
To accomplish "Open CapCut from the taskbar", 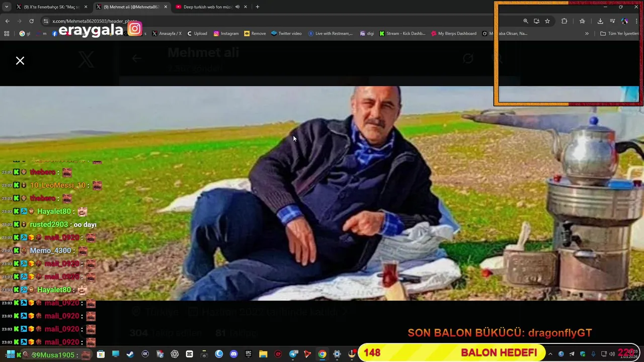I will point(189,354).
